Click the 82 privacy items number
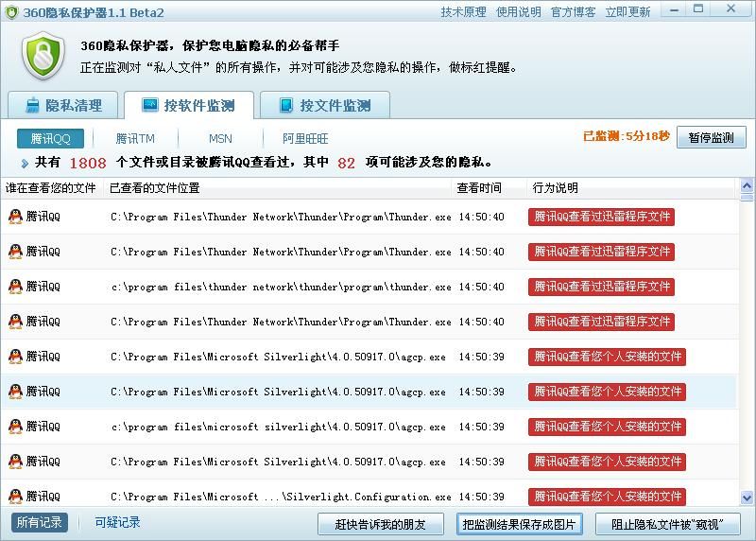 (346, 163)
